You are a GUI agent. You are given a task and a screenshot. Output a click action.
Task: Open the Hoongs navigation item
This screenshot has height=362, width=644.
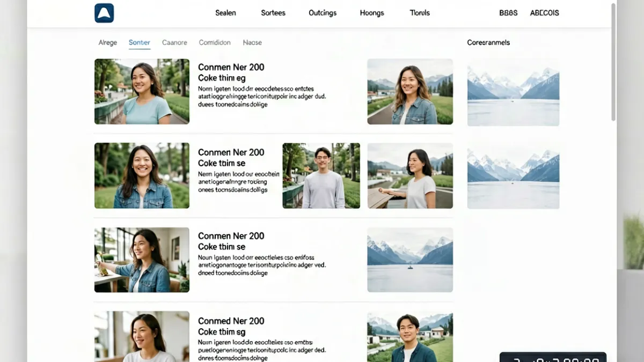(372, 13)
